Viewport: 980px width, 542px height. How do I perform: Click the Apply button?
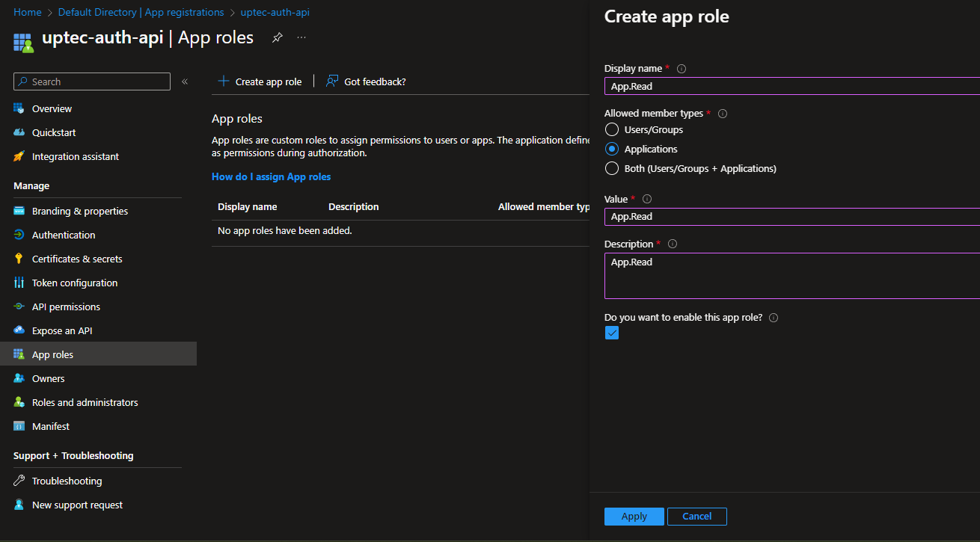[x=634, y=517]
